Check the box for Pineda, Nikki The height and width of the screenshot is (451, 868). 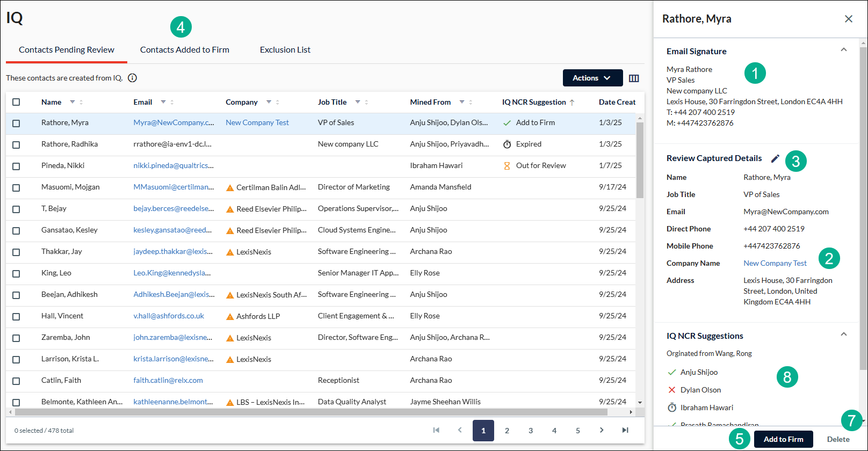pos(16,166)
